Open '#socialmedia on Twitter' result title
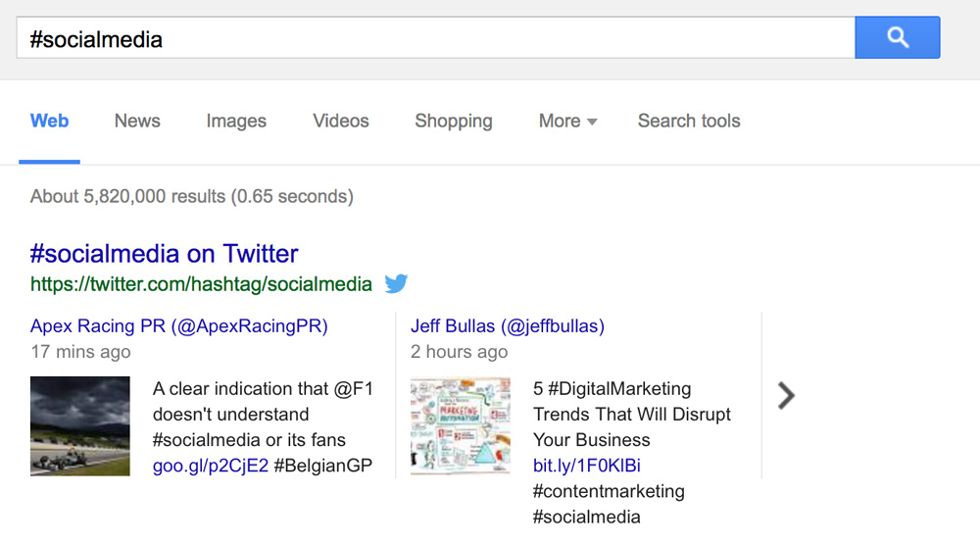Screen dimensions: 980x544 164,253
